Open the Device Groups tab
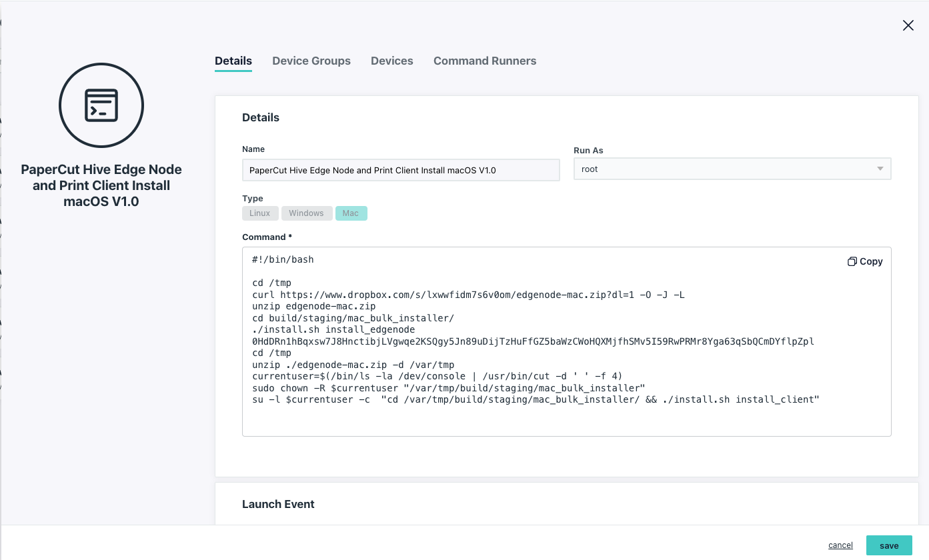 pyautogui.click(x=311, y=61)
